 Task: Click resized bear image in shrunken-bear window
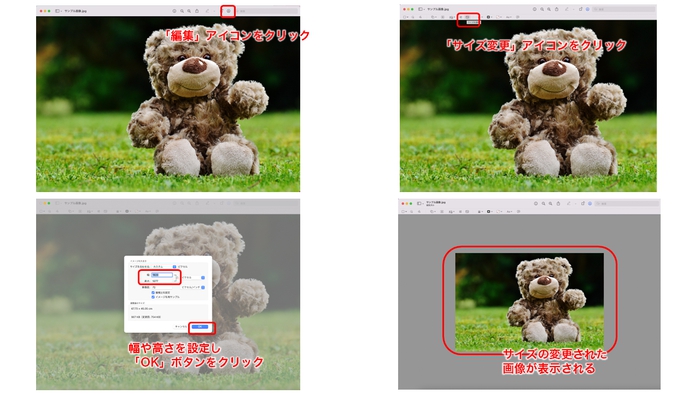(x=529, y=302)
